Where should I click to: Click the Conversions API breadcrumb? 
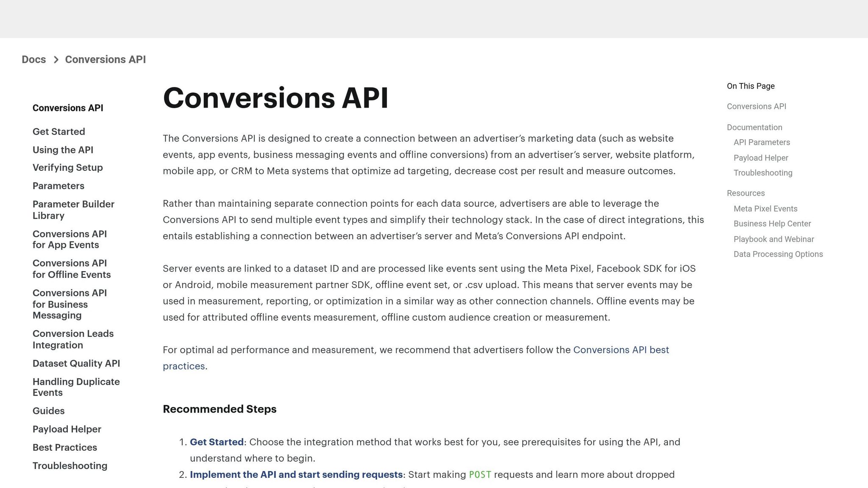click(105, 59)
